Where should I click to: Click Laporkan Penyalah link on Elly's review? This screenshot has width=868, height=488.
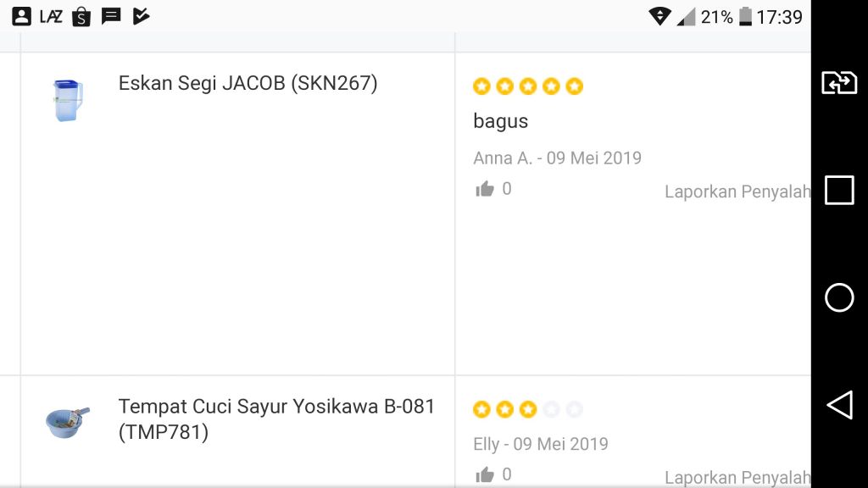tap(737, 477)
